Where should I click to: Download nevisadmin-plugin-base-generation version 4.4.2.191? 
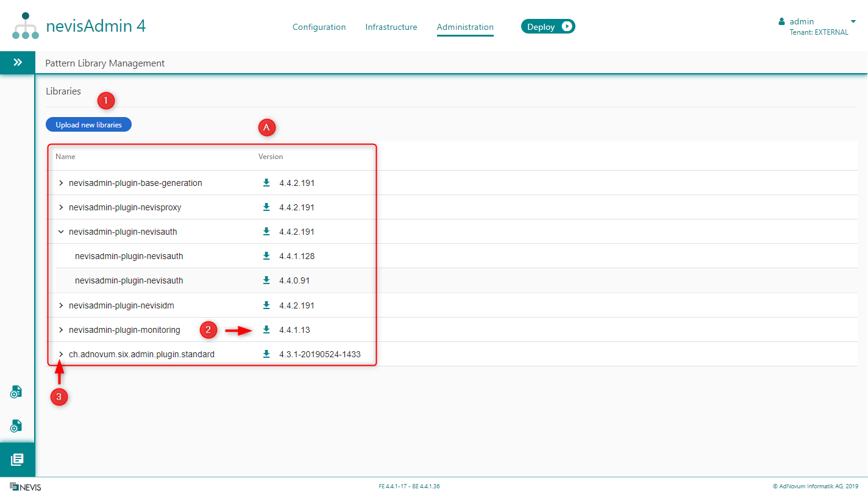(266, 183)
